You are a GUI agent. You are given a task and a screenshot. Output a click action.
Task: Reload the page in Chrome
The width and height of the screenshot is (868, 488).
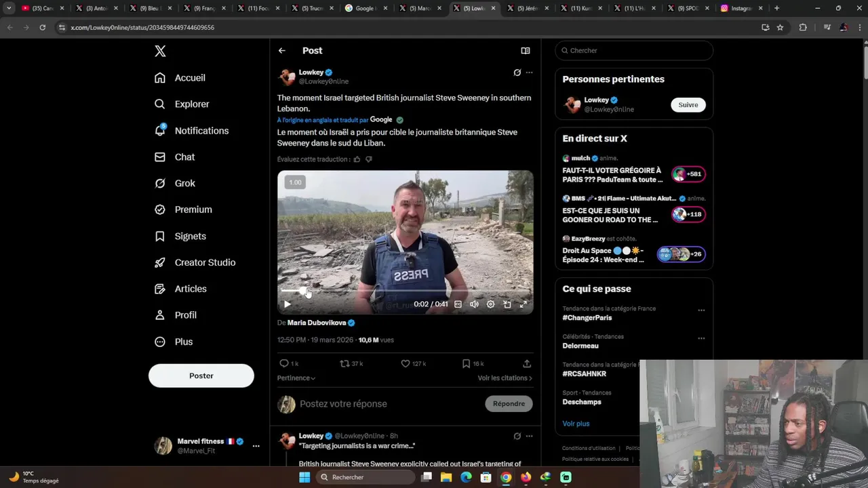point(42,27)
